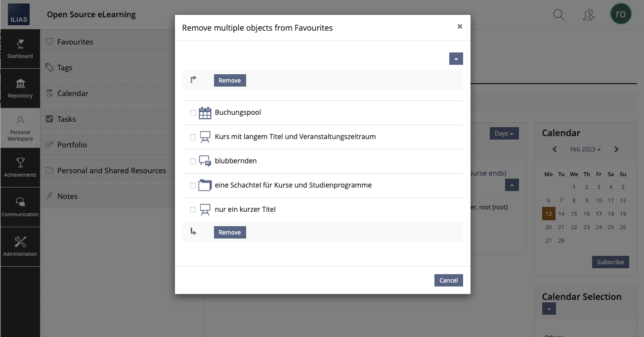Select February 17 in the calendar
The width and height of the screenshot is (644, 337).
pyautogui.click(x=599, y=214)
